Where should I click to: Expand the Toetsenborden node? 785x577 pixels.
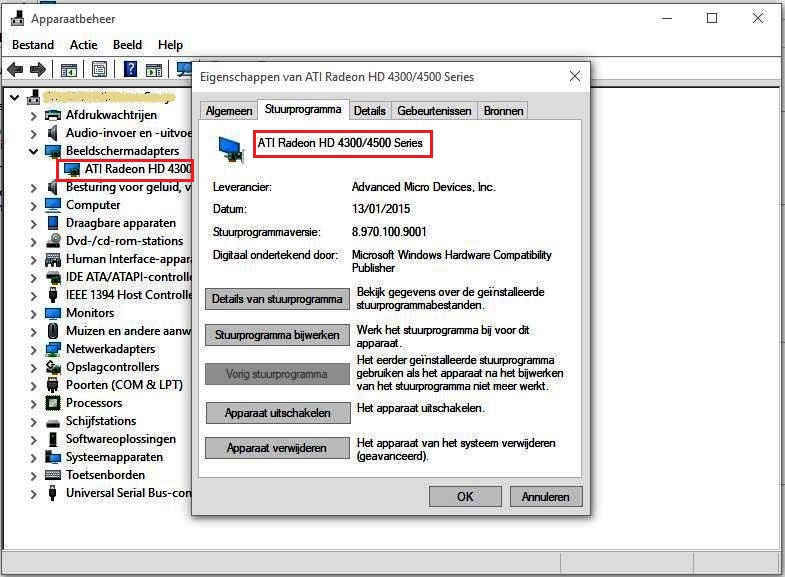[34, 475]
